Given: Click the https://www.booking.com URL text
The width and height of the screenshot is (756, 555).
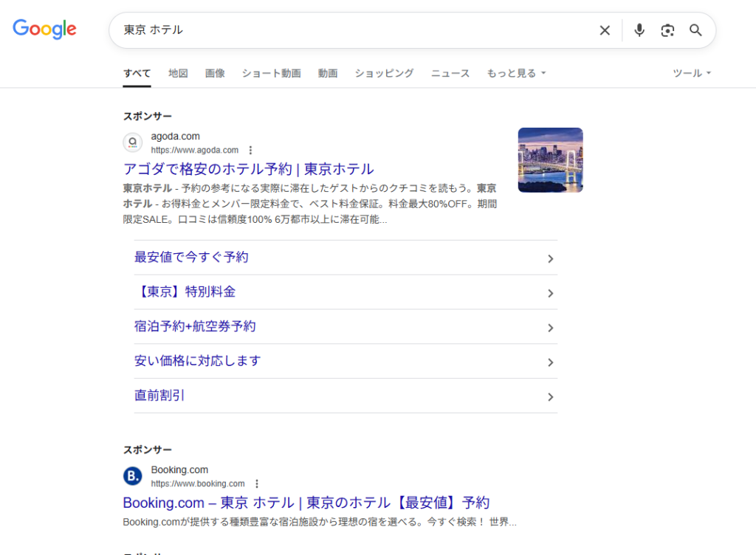Looking at the screenshot, I should (x=198, y=483).
